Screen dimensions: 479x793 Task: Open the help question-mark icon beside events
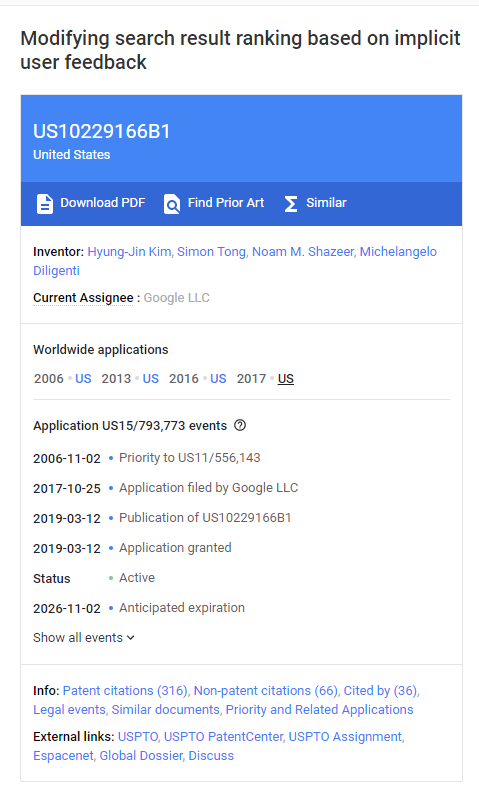pos(240,425)
